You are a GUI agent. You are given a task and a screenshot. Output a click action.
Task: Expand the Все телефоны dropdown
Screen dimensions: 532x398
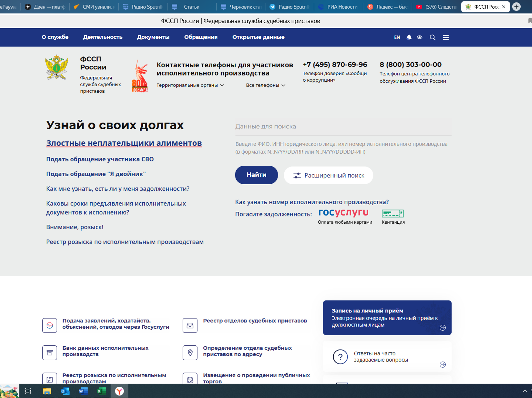[x=265, y=85]
